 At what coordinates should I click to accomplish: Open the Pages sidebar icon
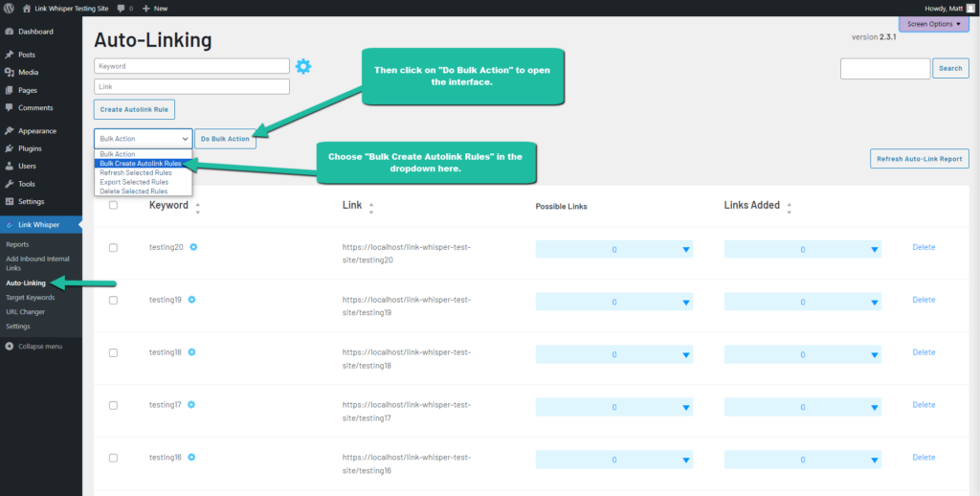pyautogui.click(x=10, y=90)
